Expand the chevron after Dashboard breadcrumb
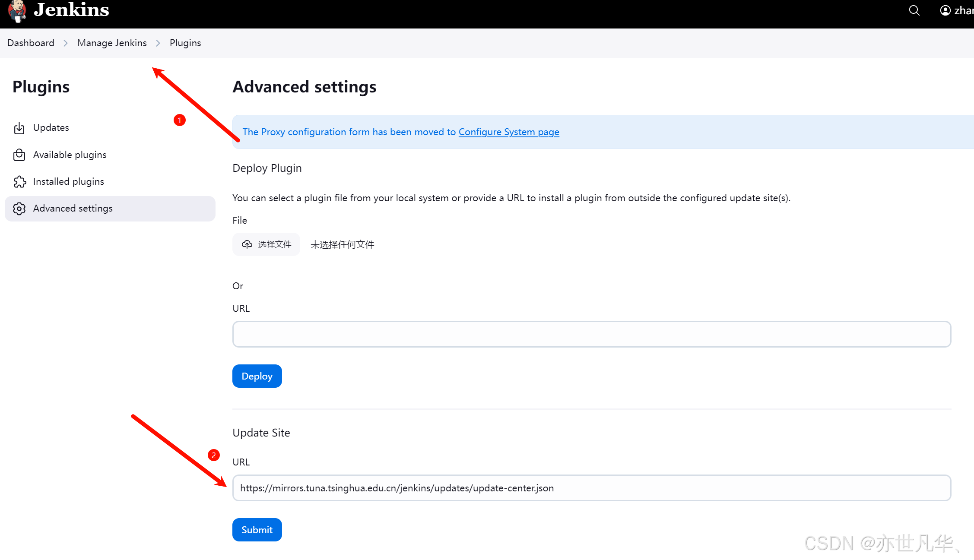Screen dimensions: 974x560 click(66, 43)
